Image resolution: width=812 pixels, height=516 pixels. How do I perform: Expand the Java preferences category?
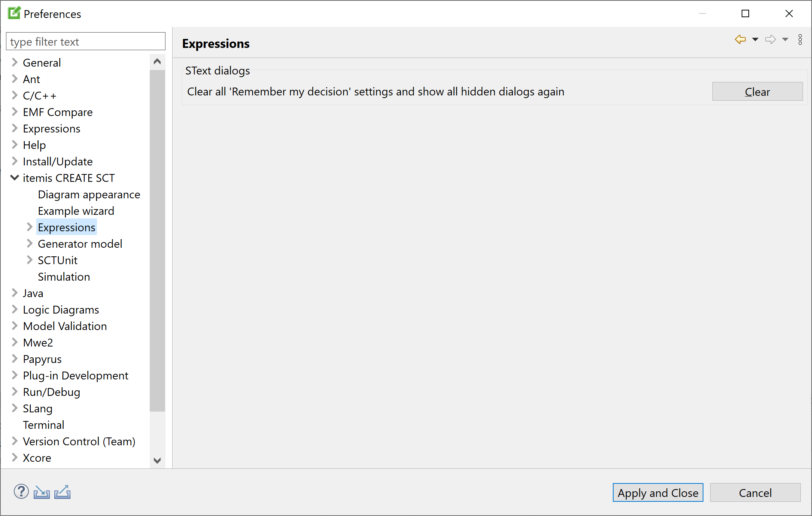(x=15, y=293)
